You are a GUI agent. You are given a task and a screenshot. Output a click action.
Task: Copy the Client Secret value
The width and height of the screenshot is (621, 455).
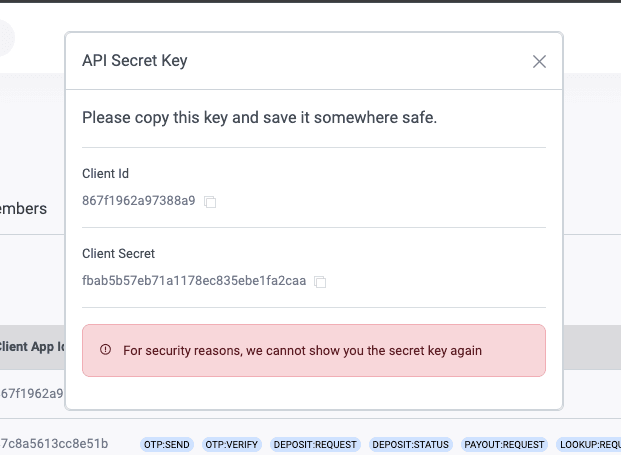point(320,282)
